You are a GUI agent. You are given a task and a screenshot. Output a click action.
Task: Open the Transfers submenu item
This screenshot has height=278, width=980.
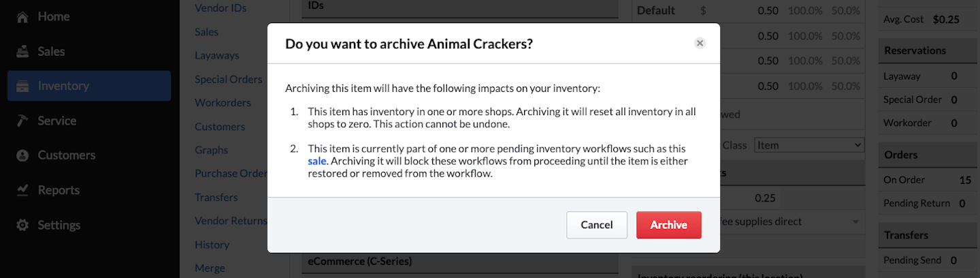pyautogui.click(x=216, y=198)
